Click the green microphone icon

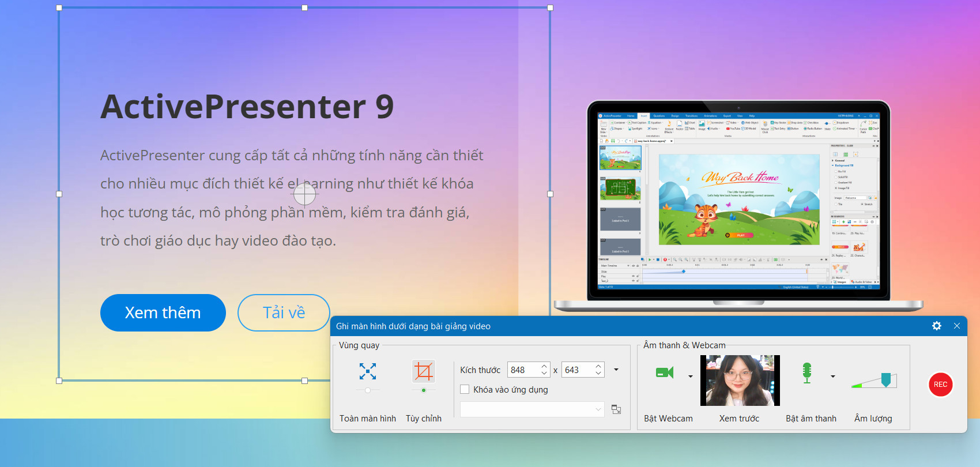coord(807,373)
